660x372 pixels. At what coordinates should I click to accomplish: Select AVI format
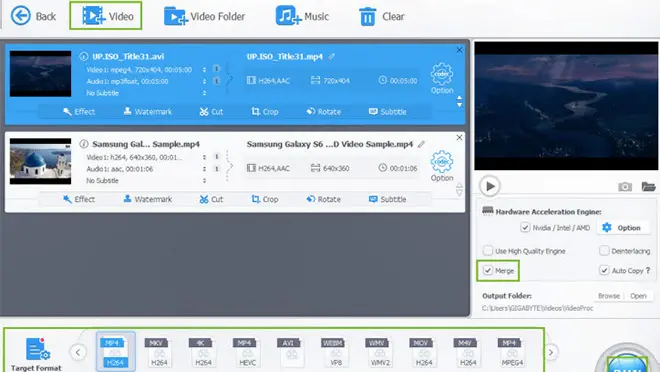[291, 352]
